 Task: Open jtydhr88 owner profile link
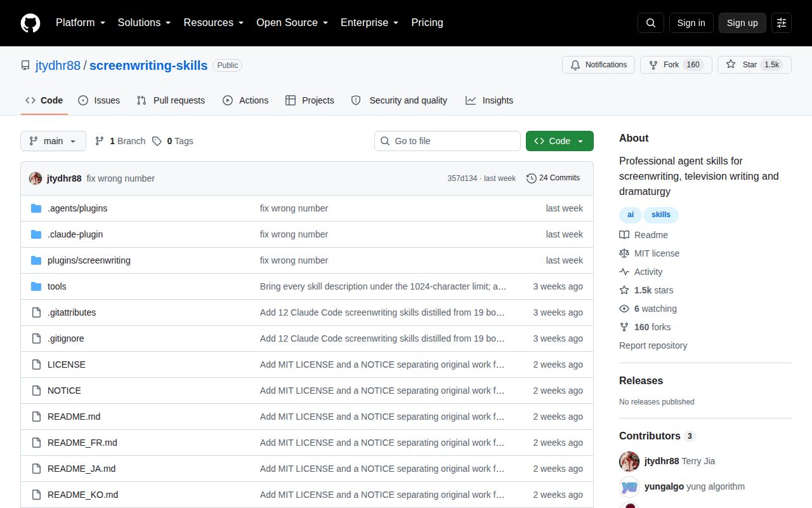[58, 65]
